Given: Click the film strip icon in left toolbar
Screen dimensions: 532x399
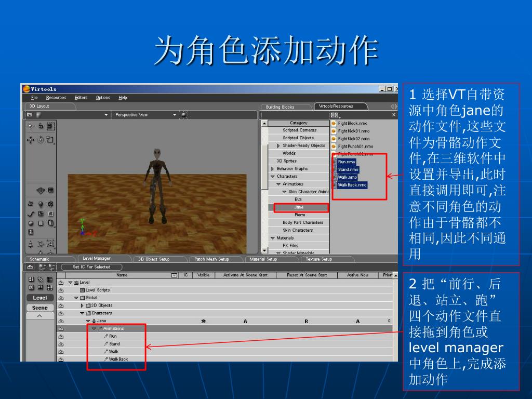Looking at the screenshot, I should point(31,232).
